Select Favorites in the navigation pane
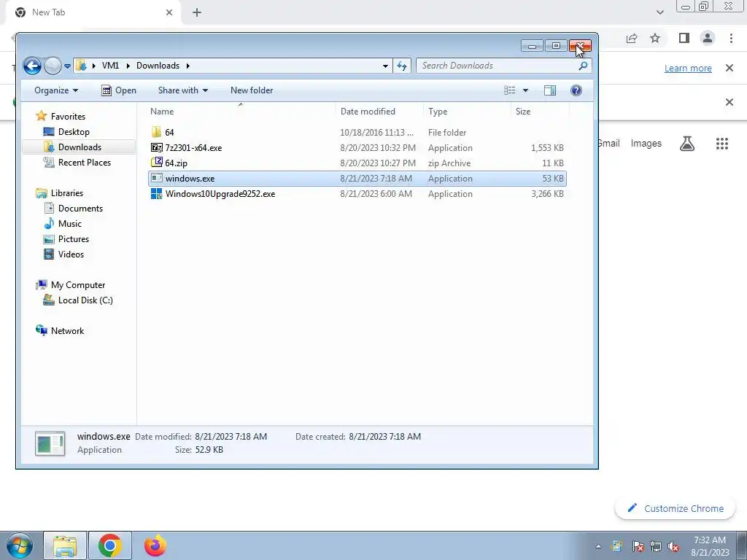The image size is (747, 560). click(x=68, y=116)
